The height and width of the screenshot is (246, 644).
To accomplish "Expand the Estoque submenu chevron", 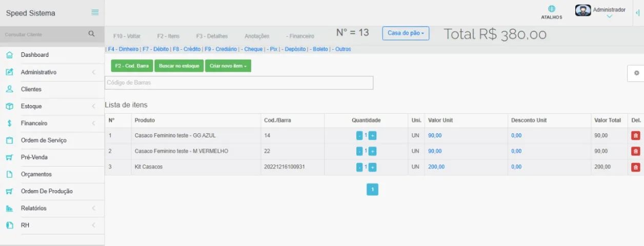I will tap(93, 106).
